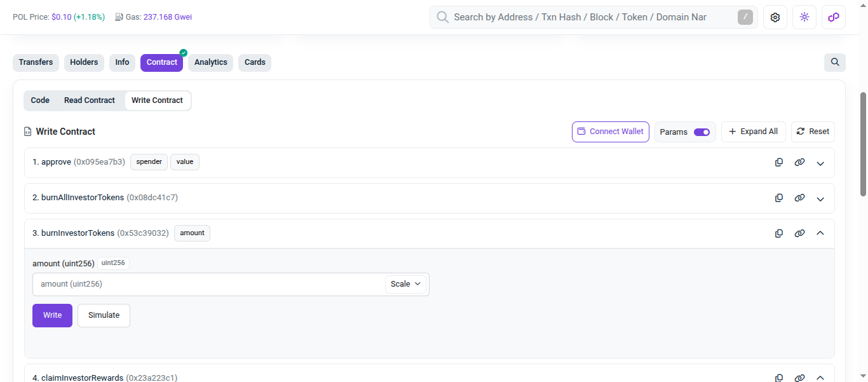Viewport: 868px width, 382px height.
Task: Open the Transfers tab
Action: click(x=36, y=62)
